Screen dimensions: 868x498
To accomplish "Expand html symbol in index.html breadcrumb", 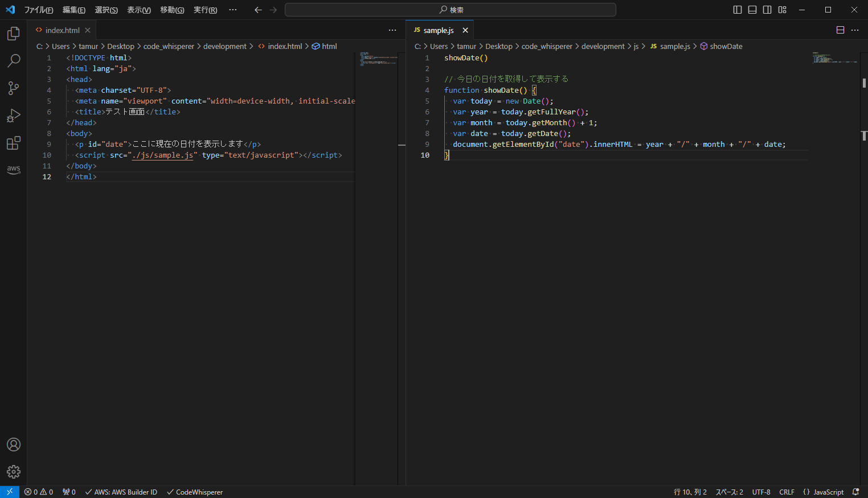I will [324, 46].
